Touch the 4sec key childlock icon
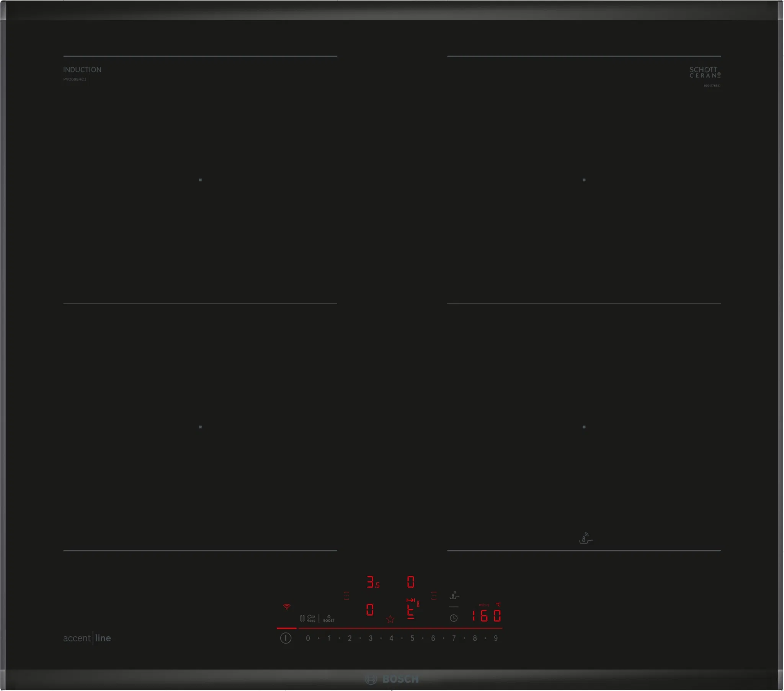This screenshot has width=784, height=691. point(311,618)
